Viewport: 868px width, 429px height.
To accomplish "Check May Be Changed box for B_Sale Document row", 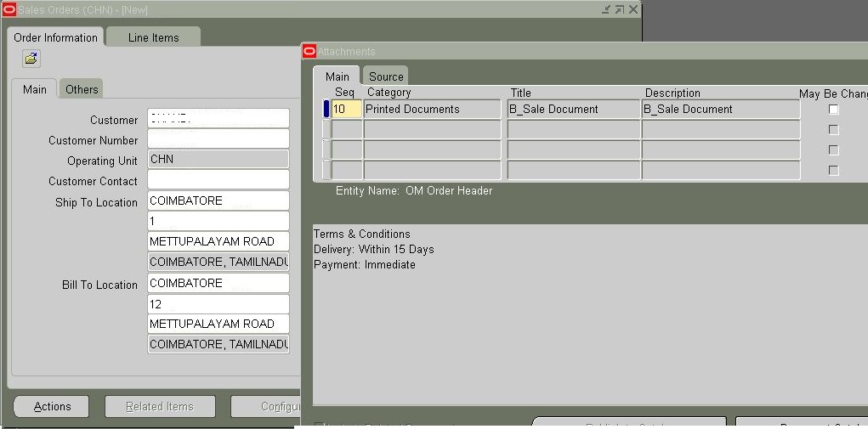I will pos(833,110).
